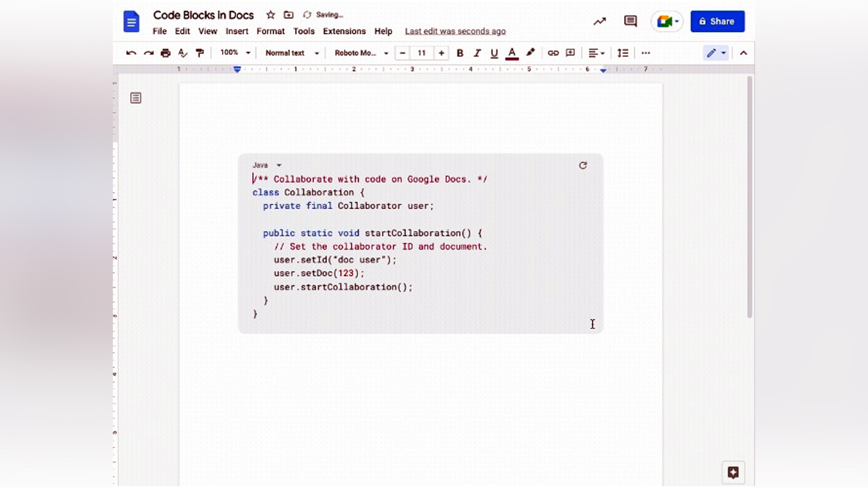Open the Format menu
Screen dimensions: 868x488
271,31
